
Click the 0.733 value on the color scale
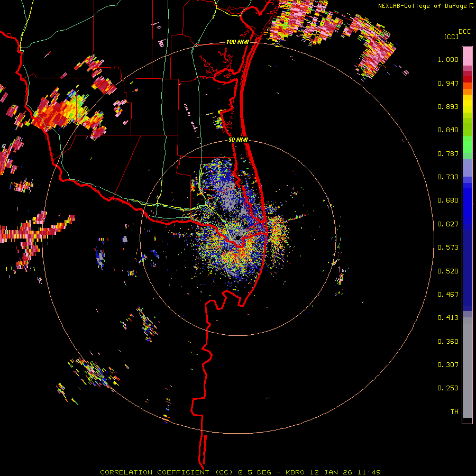(448, 177)
